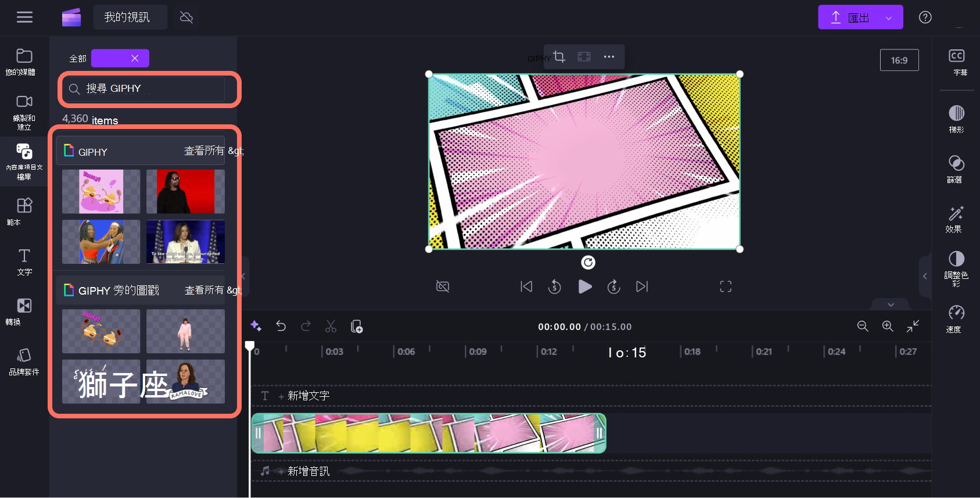Open the three-dot more options menu
This screenshot has height=498, width=980.
[609, 56]
